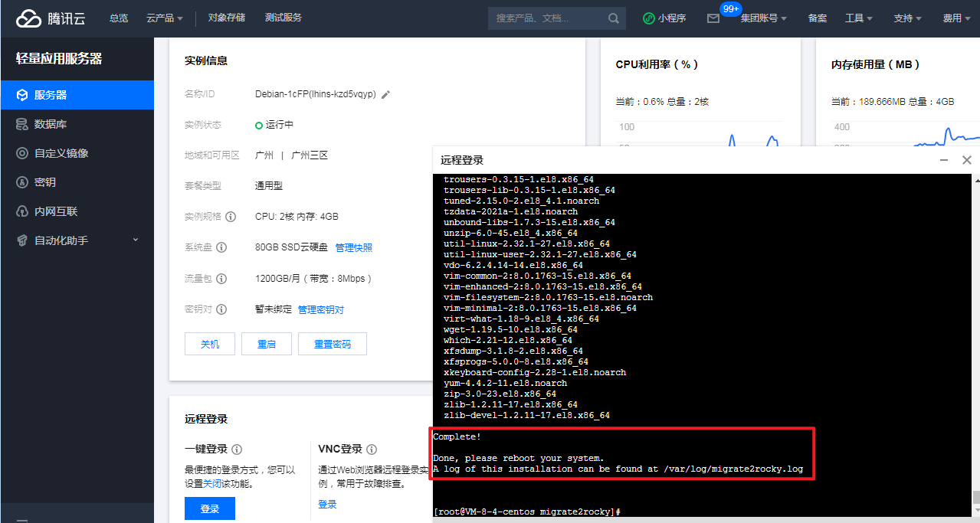Open the mini program icon (小程序)

(x=648, y=18)
